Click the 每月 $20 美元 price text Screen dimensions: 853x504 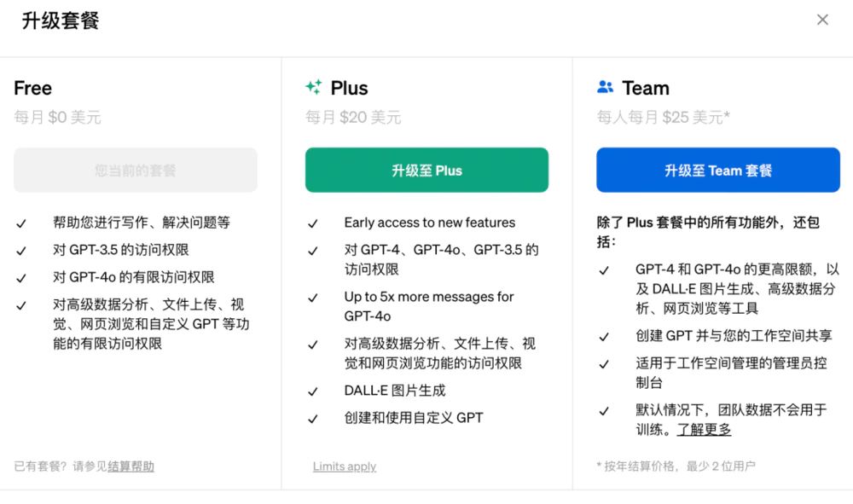pos(353,117)
